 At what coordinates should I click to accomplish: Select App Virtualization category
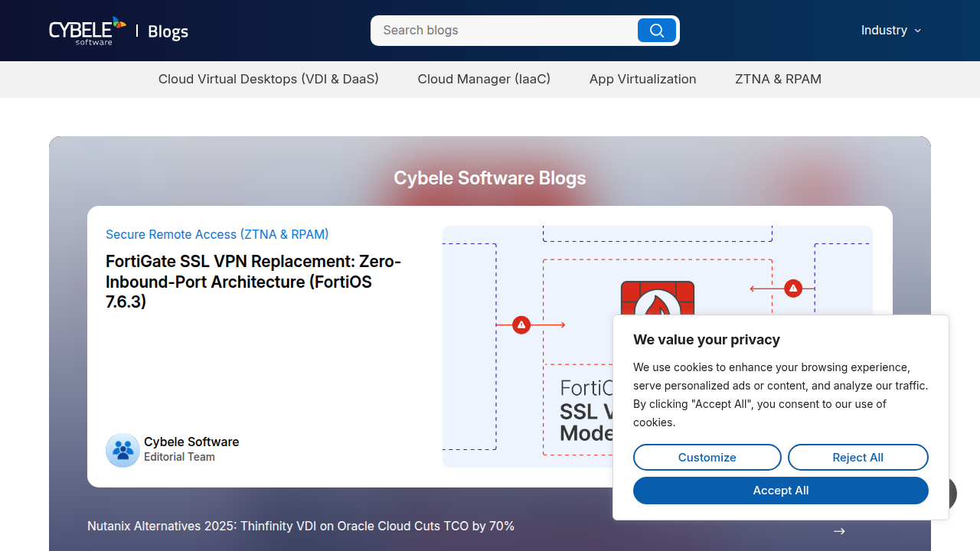(x=643, y=79)
